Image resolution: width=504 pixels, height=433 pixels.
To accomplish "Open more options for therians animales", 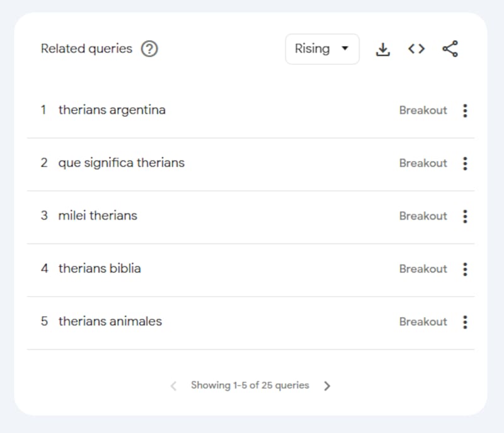I will click(x=465, y=322).
